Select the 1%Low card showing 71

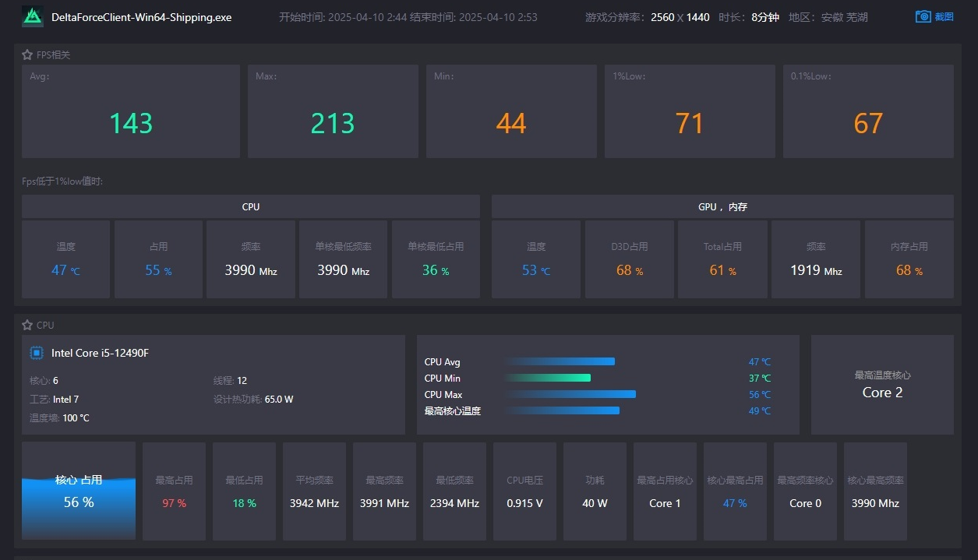pos(690,112)
